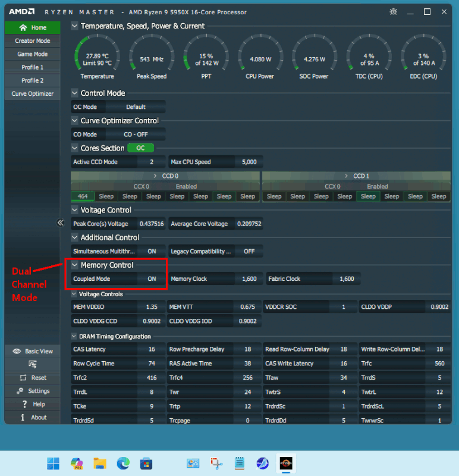This screenshot has height=476, width=459.
Task: Collapse the Control Mode section
Action: [x=74, y=93]
